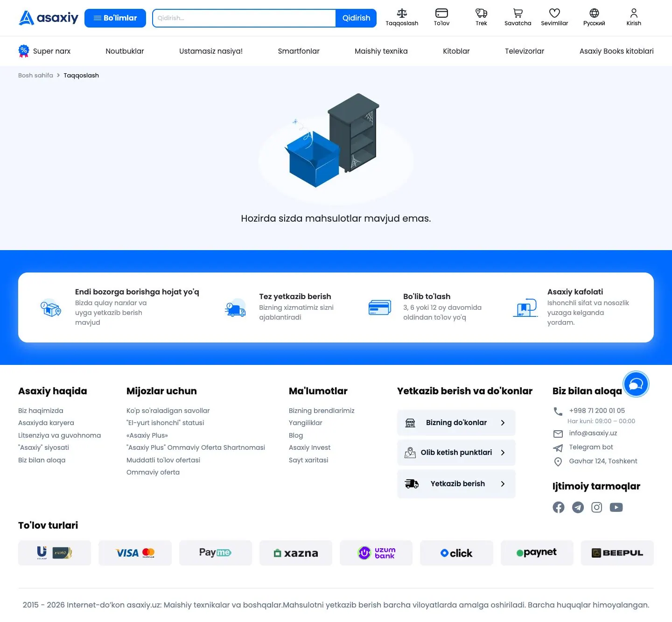Open the Facebook social icon
The width and height of the screenshot is (672, 622).
pyautogui.click(x=559, y=507)
